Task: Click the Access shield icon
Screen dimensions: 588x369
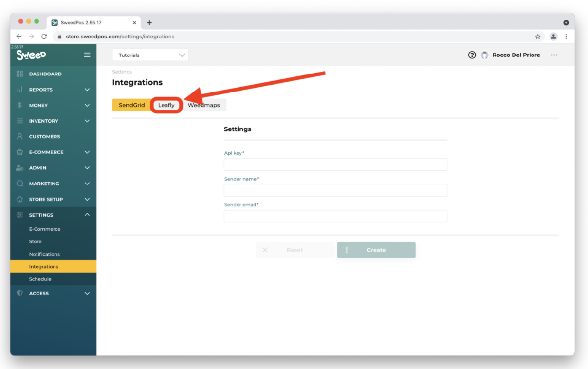Action: (x=19, y=293)
